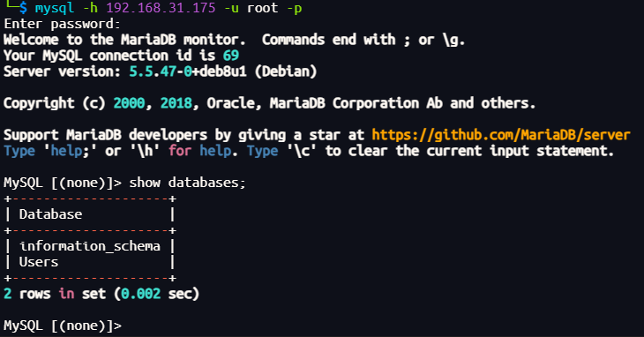Viewport: 644px width, 337px height.
Task: Click the dollar sign shell prompt
Action: point(24,8)
